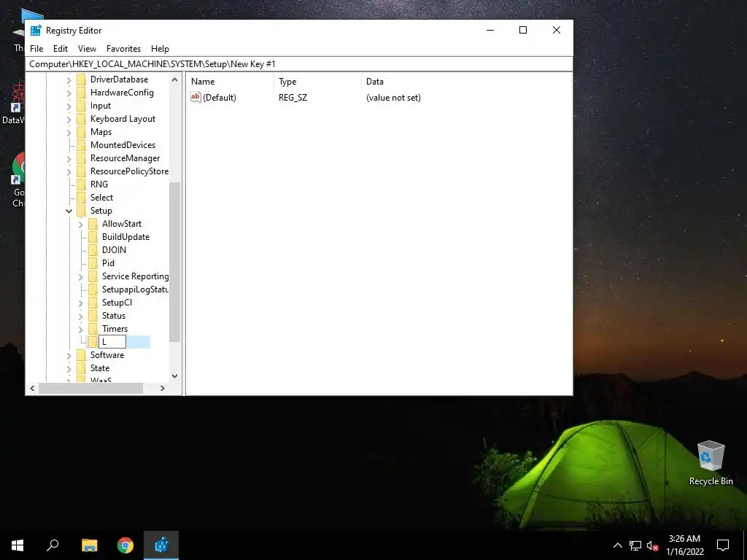
Task: Open the Windows Start menu
Action: click(18, 545)
